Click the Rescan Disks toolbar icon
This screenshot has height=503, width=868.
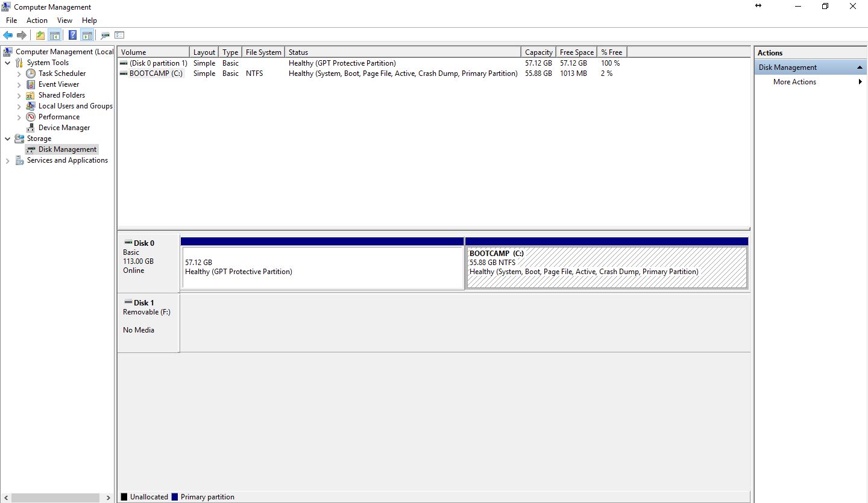(104, 35)
